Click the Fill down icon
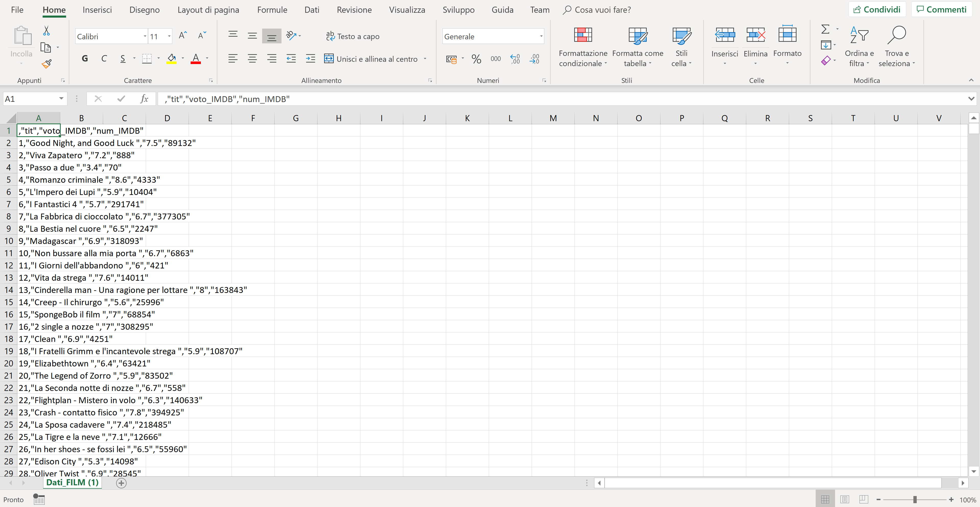This screenshot has height=507, width=980. click(x=826, y=45)
